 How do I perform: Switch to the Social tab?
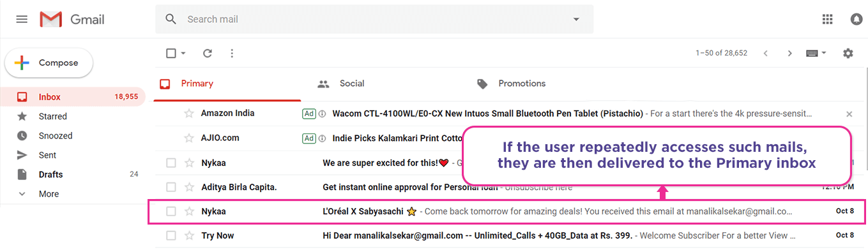click(x=341, y=84)
